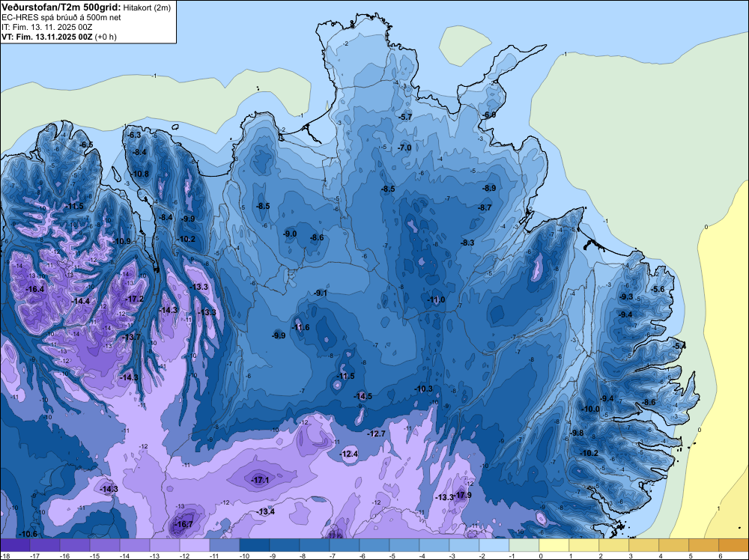Click the -8.7 temperature value

pyautogui.click(x=485, y=207)
